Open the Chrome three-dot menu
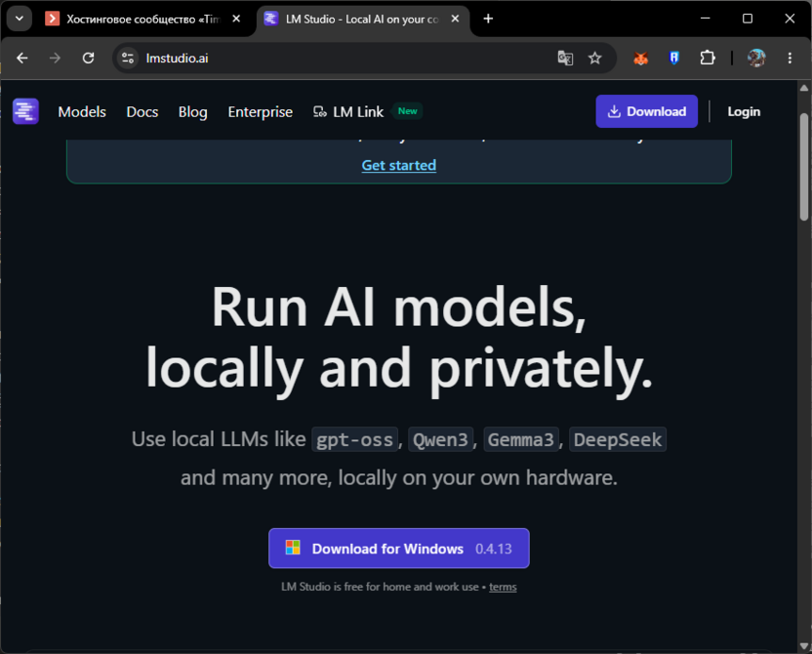Viewport: 812px width, 654px height. (x=790, y=58)
